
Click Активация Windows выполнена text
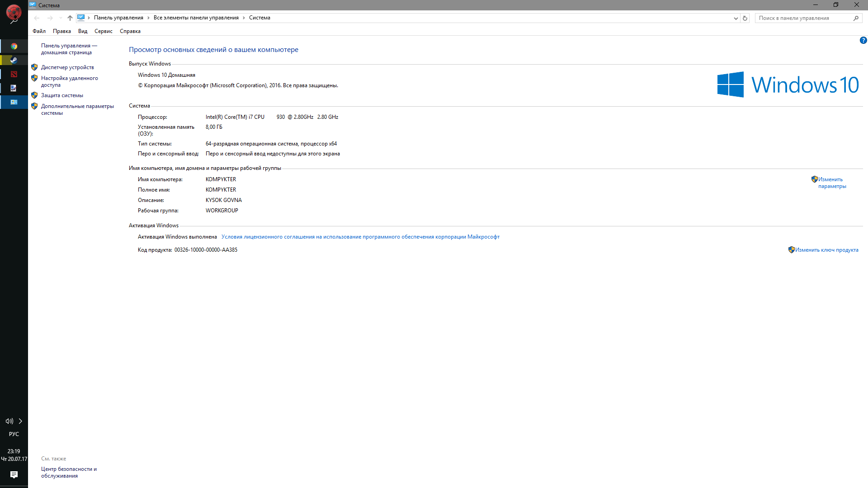pos(177,237)
